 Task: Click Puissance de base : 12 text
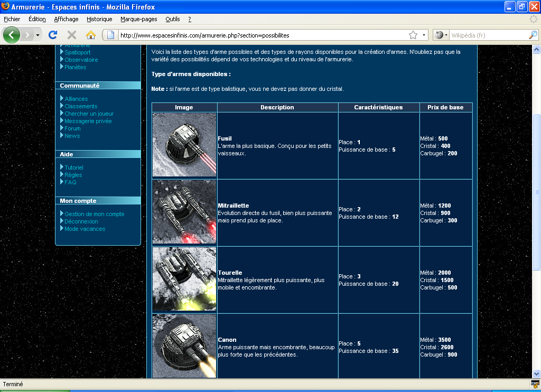coord(368,217)
